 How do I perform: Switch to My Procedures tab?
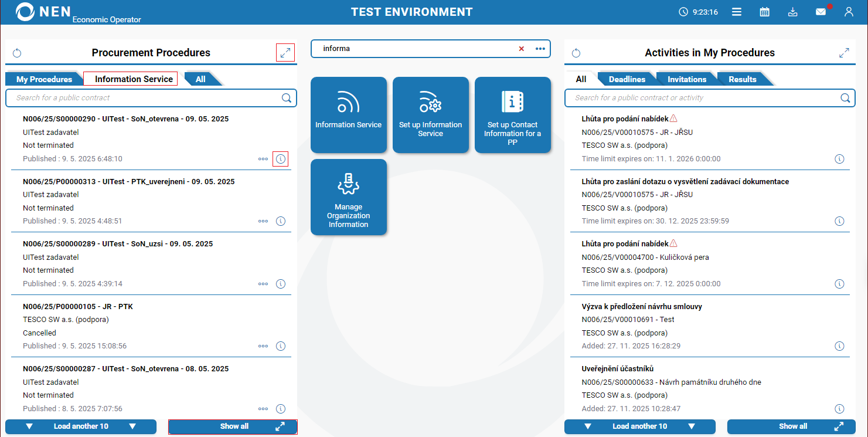click(x=44, y=79)
